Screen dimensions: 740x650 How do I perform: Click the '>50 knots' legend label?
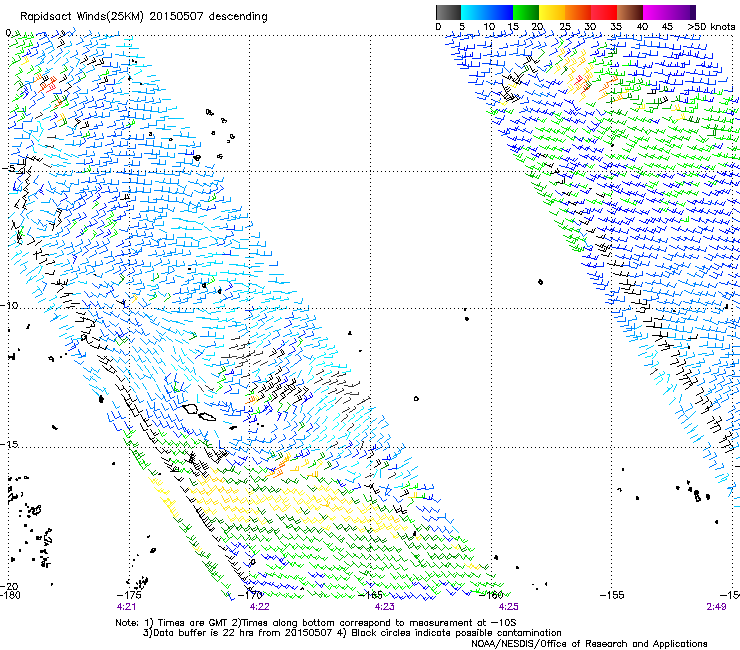pyautogui.click(x=711, y=27)
